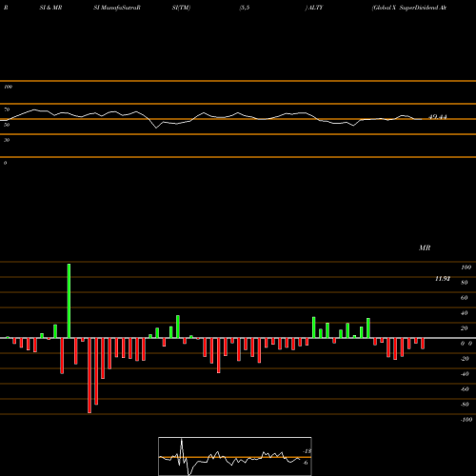Click the deepest red MR histogram bar
The width and height of the screenshot is (476, 476).
point(89,375)
